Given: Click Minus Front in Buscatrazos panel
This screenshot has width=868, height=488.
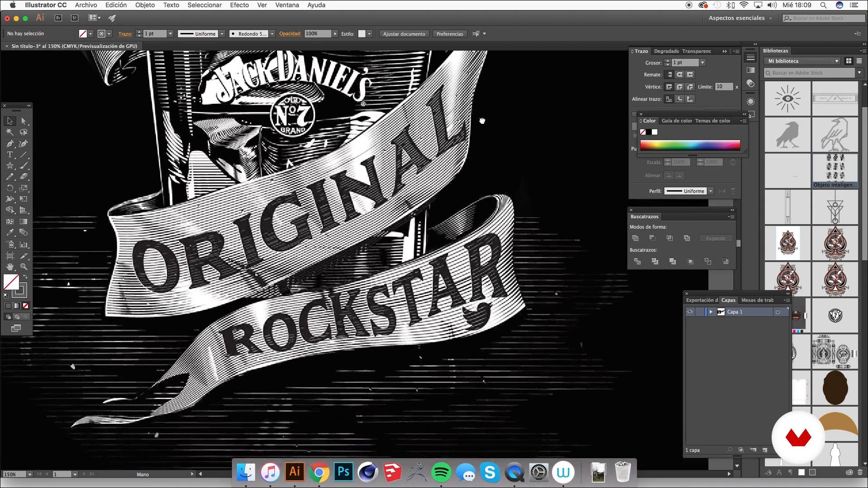Looking at the screenshot, I should coord(652,238).
